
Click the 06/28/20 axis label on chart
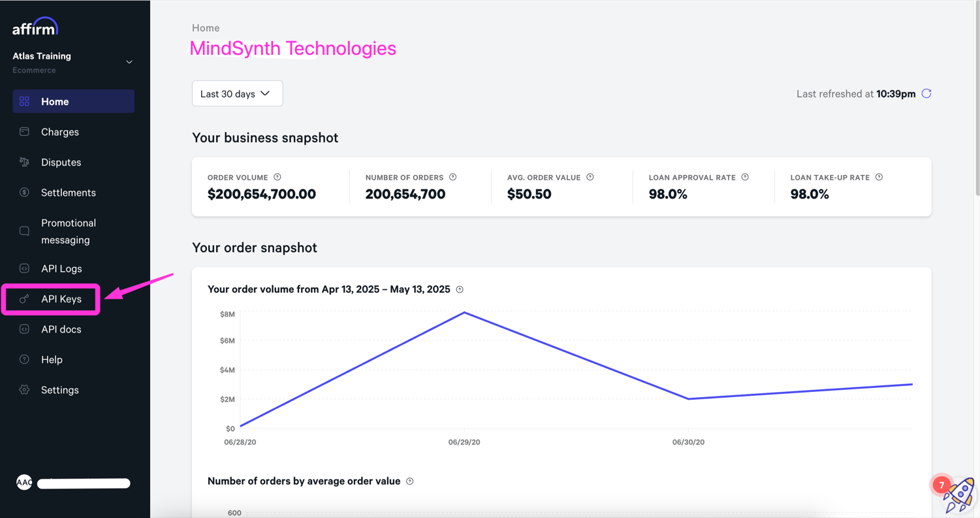pyautogui.click(x=240, y=442)
